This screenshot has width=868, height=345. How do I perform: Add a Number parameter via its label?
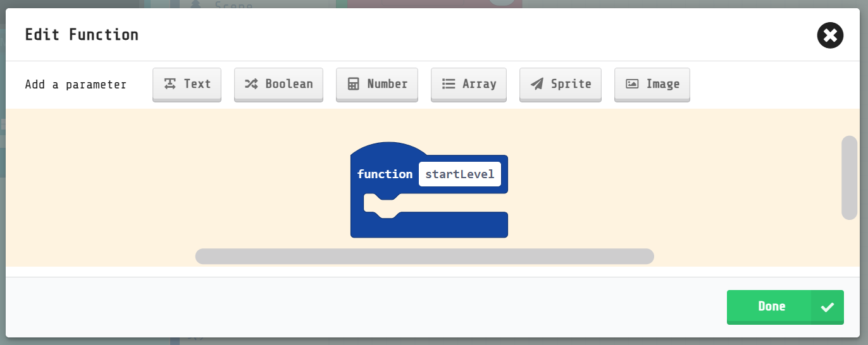(x=387, y=84)
